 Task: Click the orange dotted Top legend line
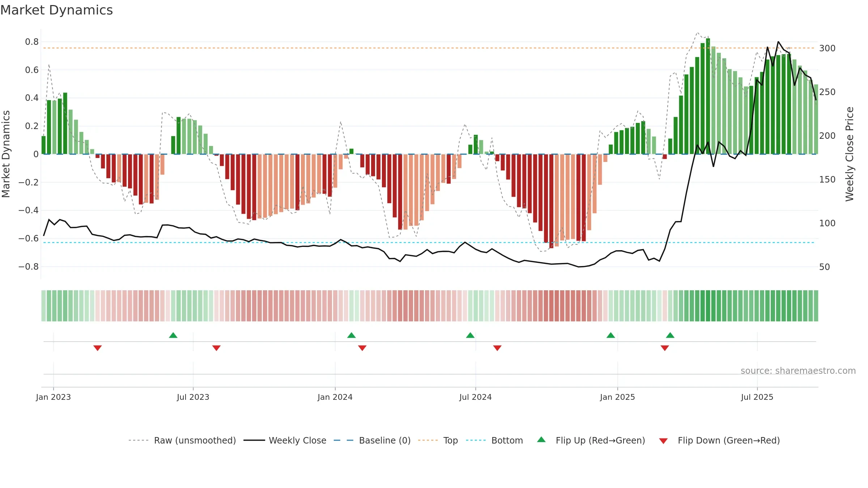pos(428,440)
